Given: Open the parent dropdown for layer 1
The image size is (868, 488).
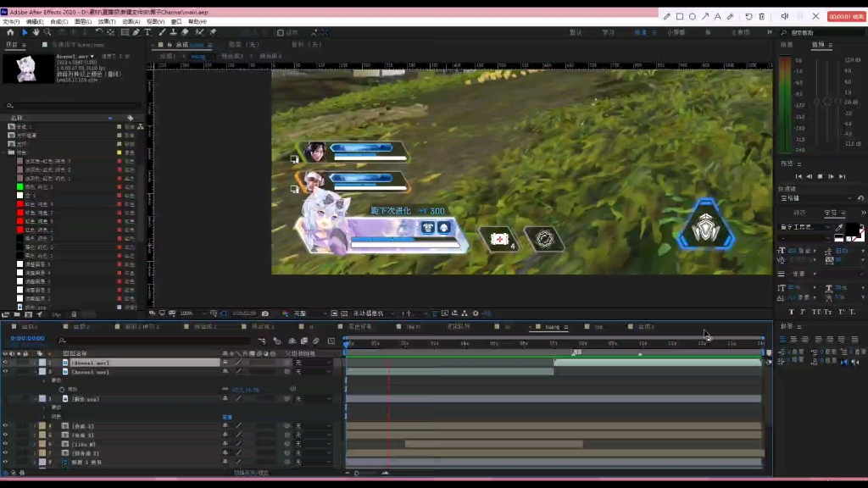Looking at the screenshot, I should [x=312, y=363].
